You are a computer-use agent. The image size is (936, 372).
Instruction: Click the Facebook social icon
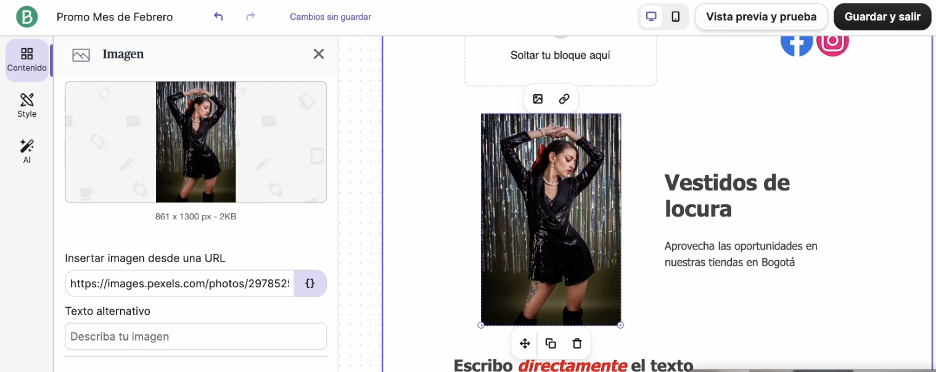pos(797,44)
